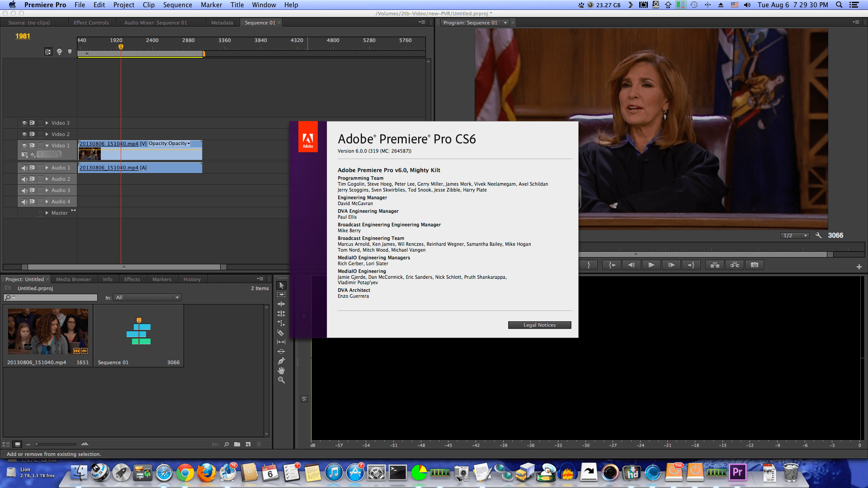868x488 pixels.
Task: Expand the Video 2 track
Action: pyautogui.click(x=47, y=134)
